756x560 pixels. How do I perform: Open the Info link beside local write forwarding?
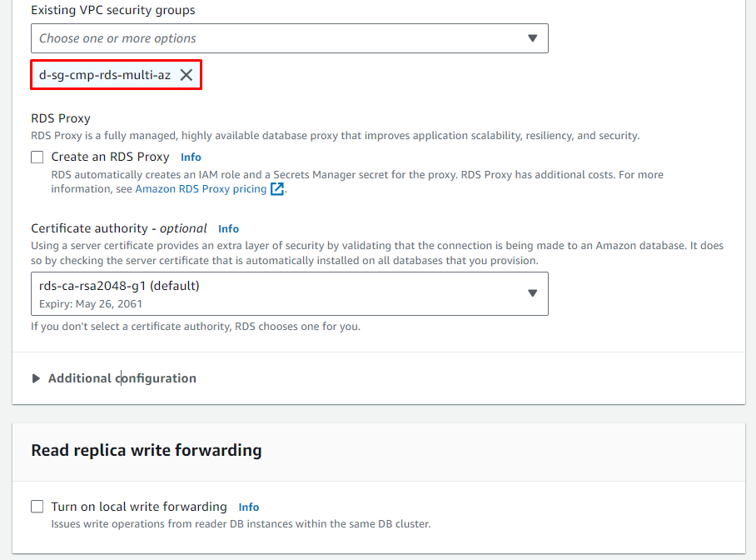pyautogui.click(x=248, y=507)
